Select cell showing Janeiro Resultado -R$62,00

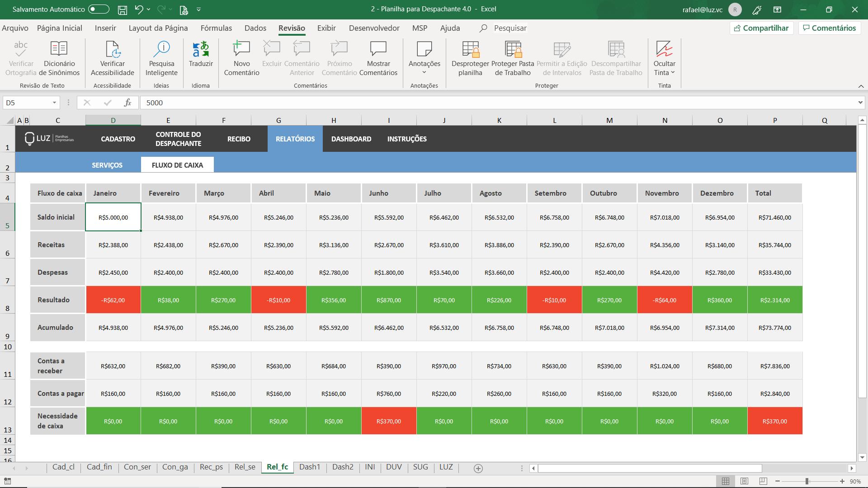[x=113, y=300]
